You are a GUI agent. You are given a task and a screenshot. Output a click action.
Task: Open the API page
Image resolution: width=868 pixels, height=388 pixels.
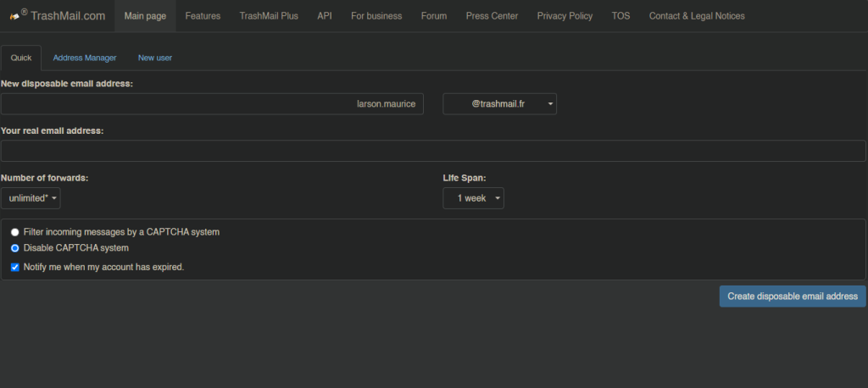point(325,16)
